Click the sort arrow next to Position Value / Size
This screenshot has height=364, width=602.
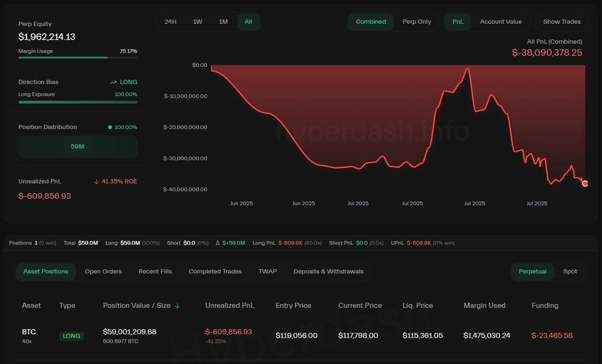pos(178,305)
